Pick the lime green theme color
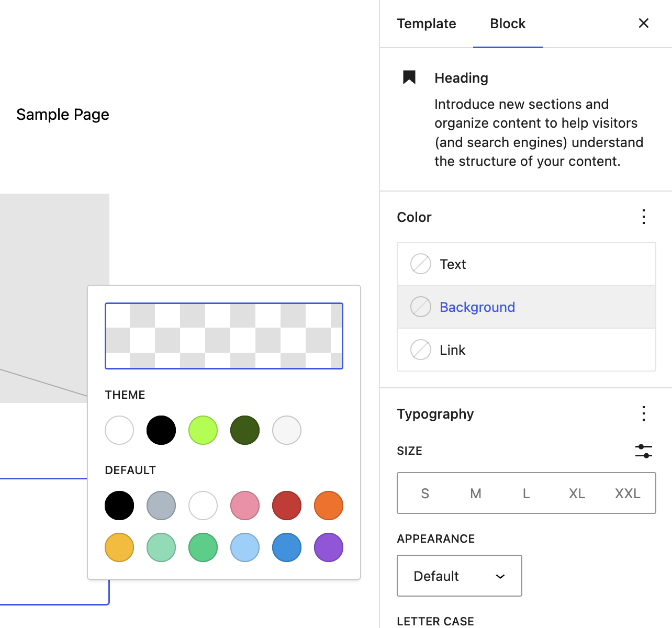672x628 pixels. (203, 430)
